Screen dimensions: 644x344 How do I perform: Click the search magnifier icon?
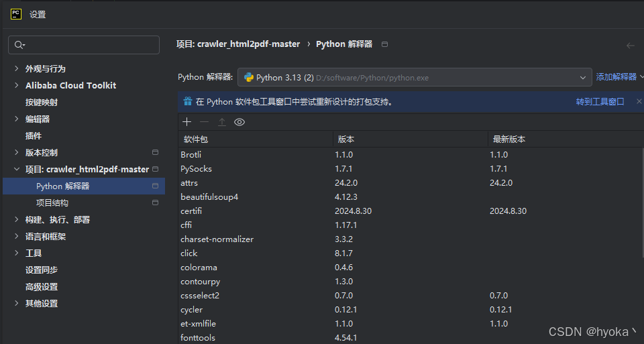[x=19, y=45]
